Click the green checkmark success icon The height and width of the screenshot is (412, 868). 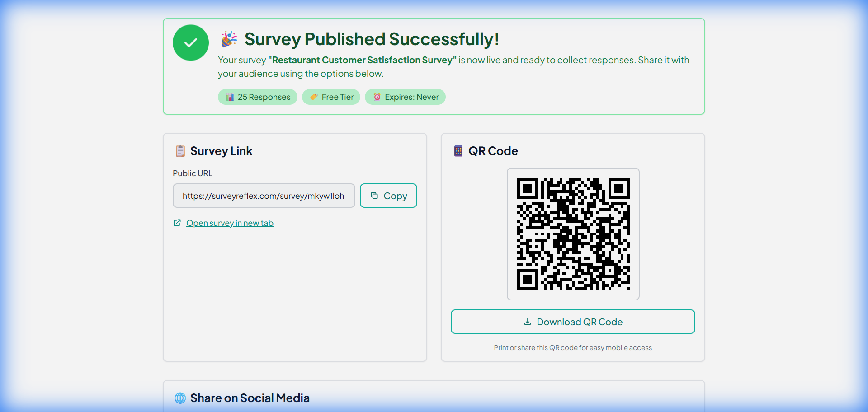pos(190,42)
